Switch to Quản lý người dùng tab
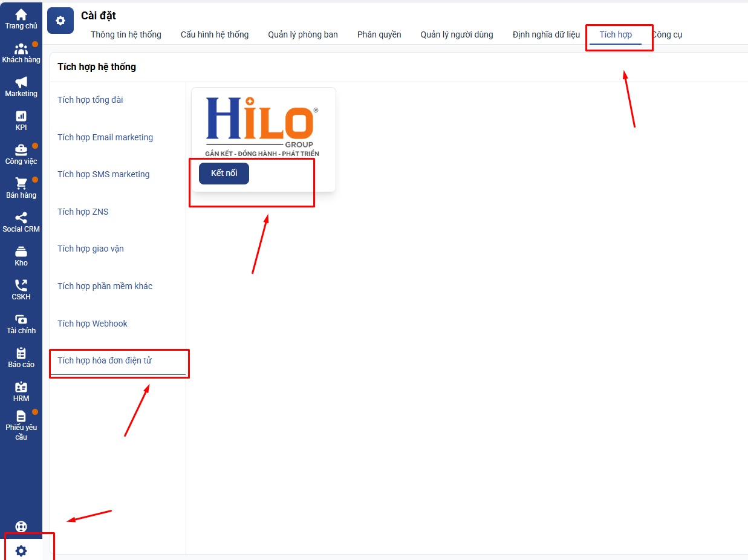The height and width of the screenshot is (560, 748). click(457, 34)
